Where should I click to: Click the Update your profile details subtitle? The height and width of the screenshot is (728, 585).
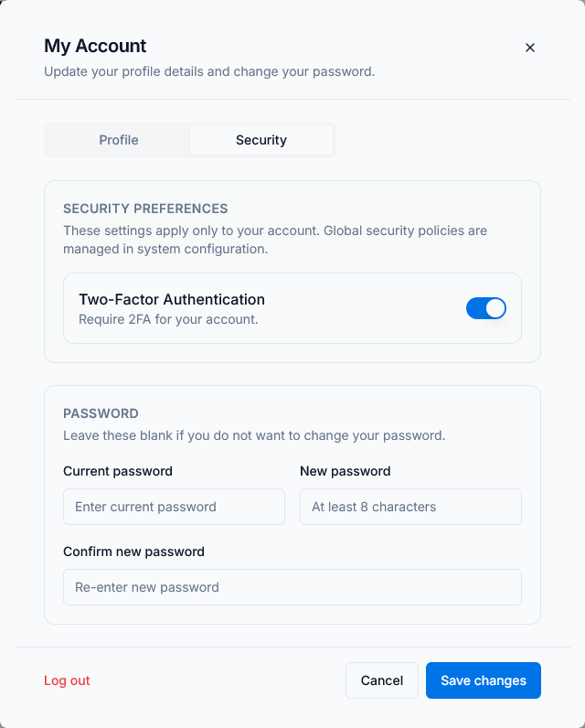click(x=209, y=71)
